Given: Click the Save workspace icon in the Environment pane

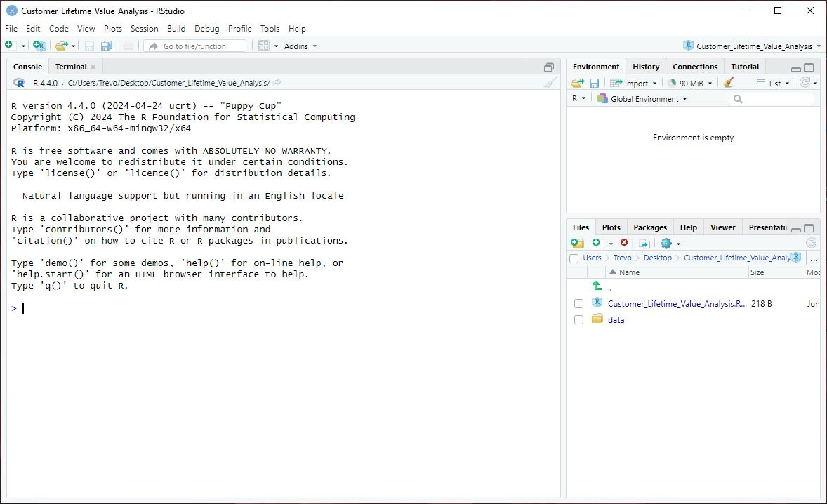Looking at the screenshot, I should click(594, 83).
